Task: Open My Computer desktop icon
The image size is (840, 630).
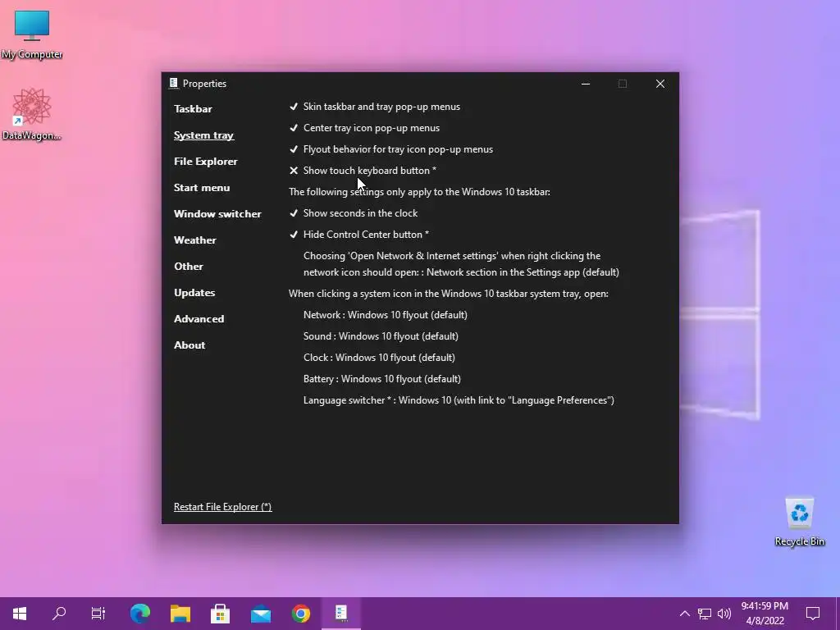Action: (32, 34)
